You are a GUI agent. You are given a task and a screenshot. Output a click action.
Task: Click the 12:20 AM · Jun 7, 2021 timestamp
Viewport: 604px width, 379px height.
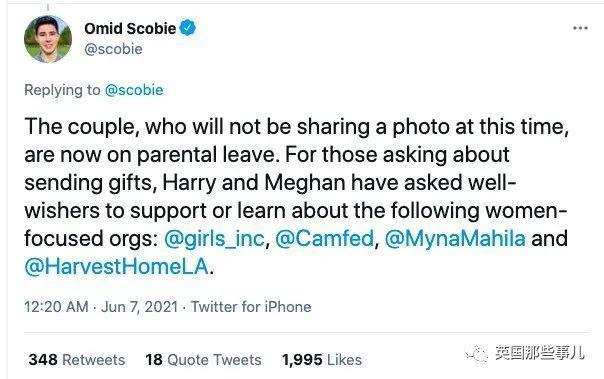(x=101, y=307)
